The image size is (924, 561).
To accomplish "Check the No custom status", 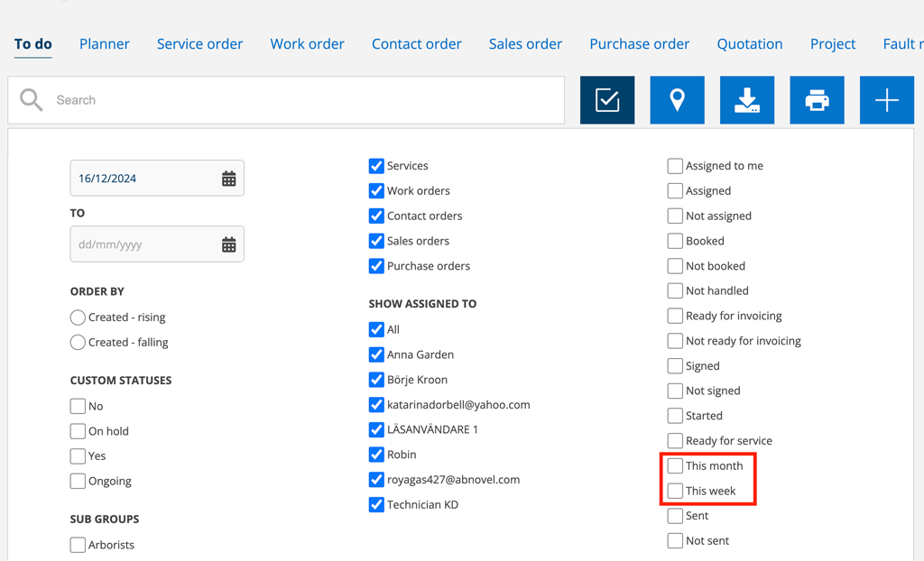I will (x=78, y=406).
